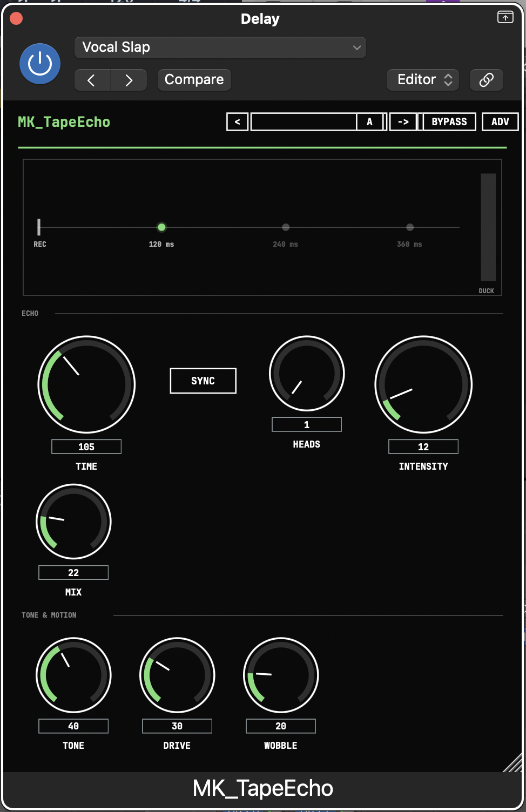
Task: Click the empty preset name field
Action: 304,121
